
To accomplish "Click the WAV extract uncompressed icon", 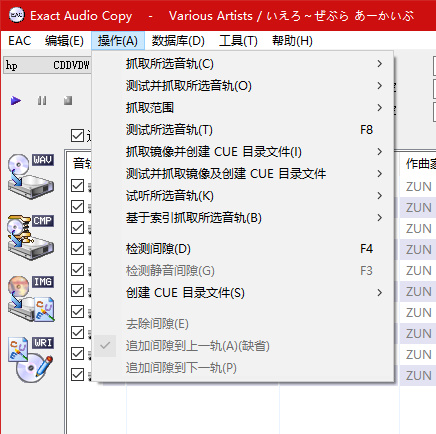I will coord(31,176).
